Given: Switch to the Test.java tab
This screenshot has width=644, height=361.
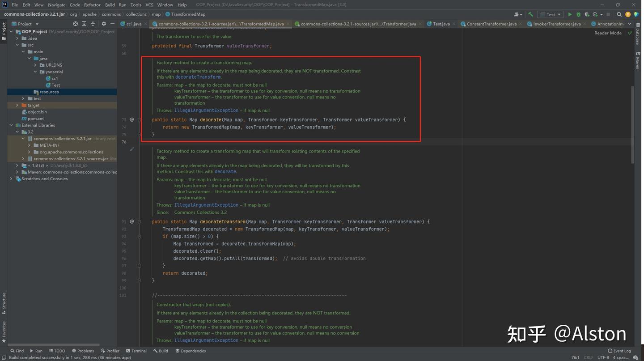Looking at the screenshot, I should (x=441, y=24).
